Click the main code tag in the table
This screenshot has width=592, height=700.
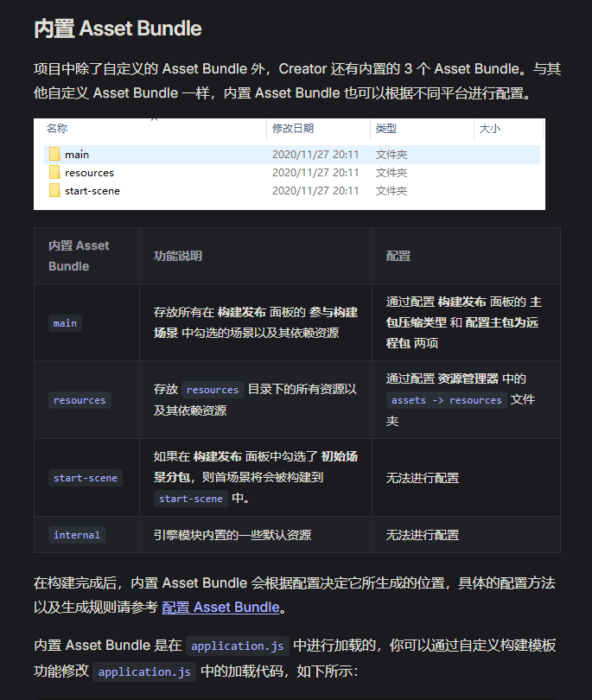click(65, 323)
